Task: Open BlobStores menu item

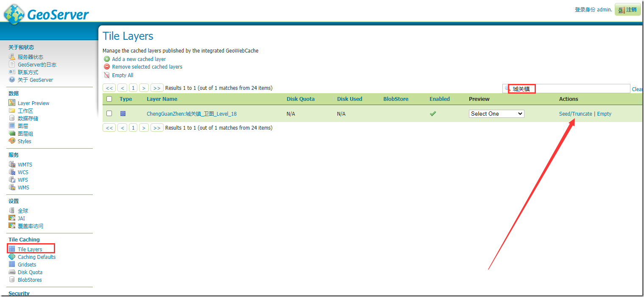Action: pyautogui.click(x=30, y=280)
